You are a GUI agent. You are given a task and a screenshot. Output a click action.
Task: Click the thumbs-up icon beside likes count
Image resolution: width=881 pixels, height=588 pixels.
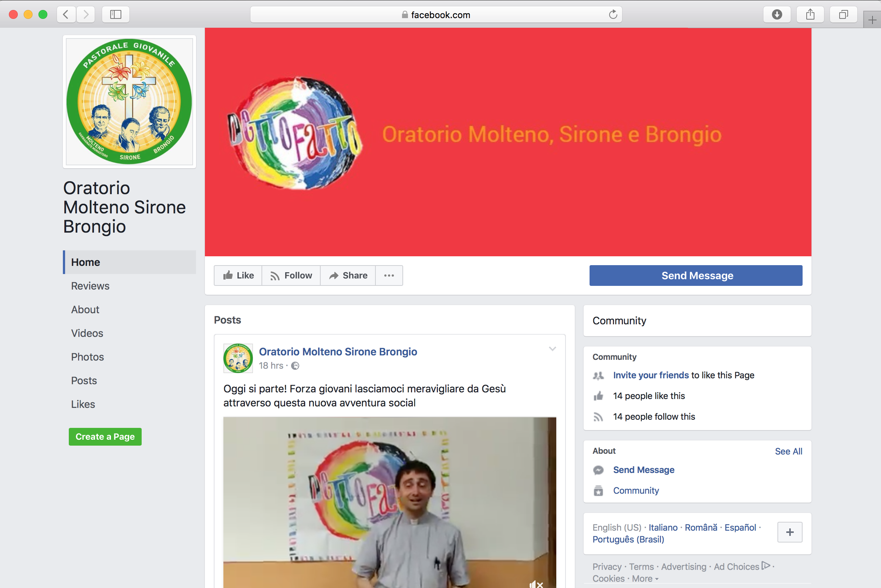click(598, 396)
